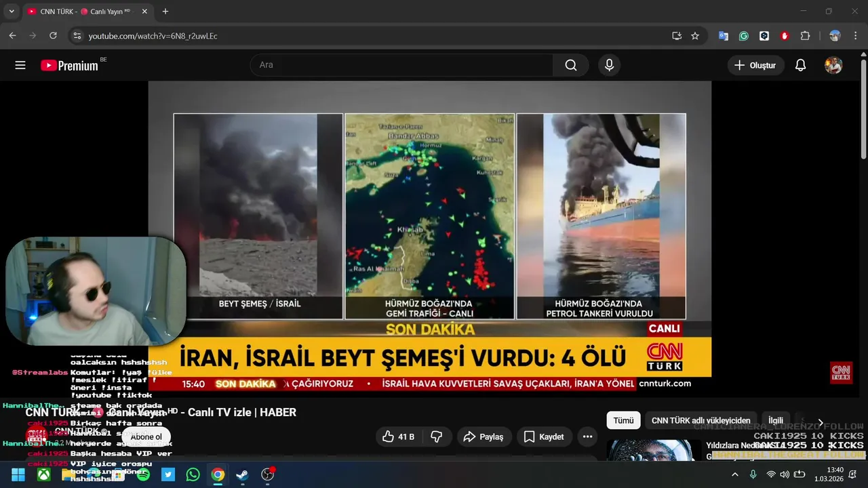The width and height of the screenshot is (868, 488).
Task: Go back in browser history
Action: [x=12, y=36]
